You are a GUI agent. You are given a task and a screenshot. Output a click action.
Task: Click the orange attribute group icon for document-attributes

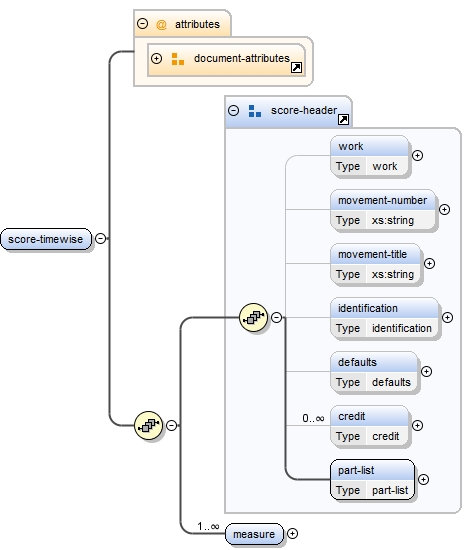178,59
